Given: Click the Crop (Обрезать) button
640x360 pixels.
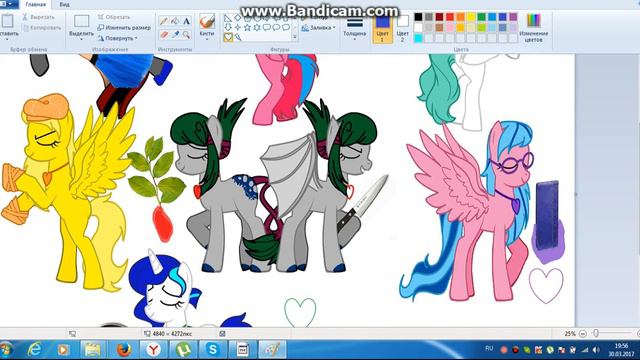Looking at the screenshot, I should pyautogui.click(x=114, y=17).
